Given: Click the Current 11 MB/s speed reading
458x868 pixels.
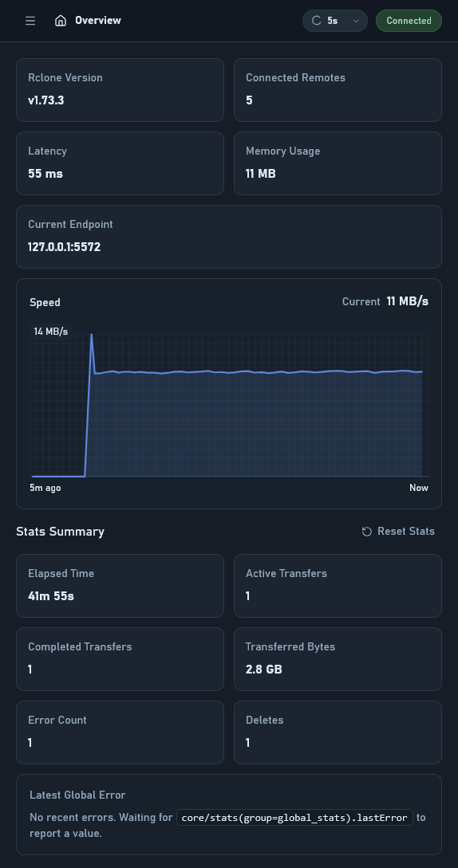Looking at the screenshot, I should pos(385,301).
